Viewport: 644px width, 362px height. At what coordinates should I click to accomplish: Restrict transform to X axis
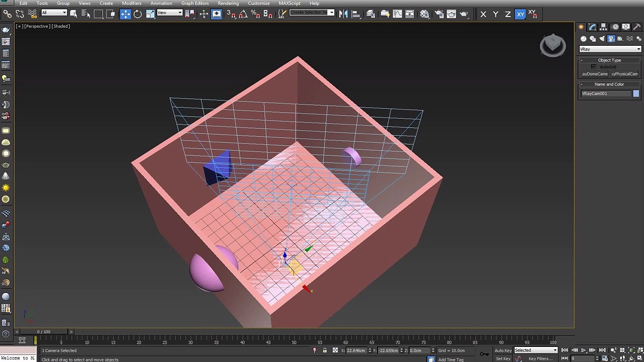pos(483,15)
